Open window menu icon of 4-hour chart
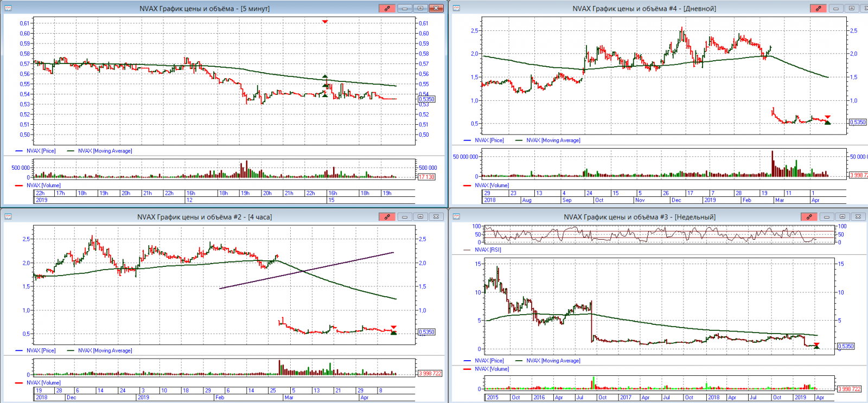Viewport: 868px width, 403px height. click(x=8, y=216)
